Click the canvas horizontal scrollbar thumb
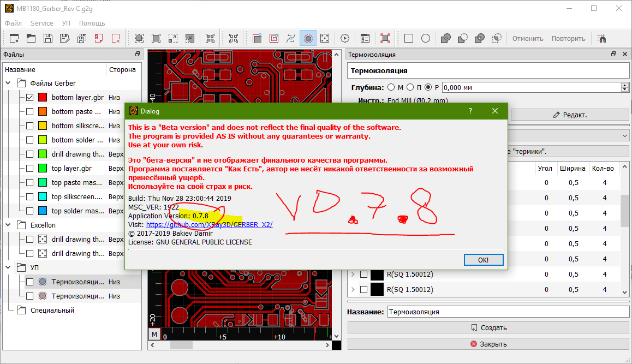632x364 pixels. (x=181, y=345)
